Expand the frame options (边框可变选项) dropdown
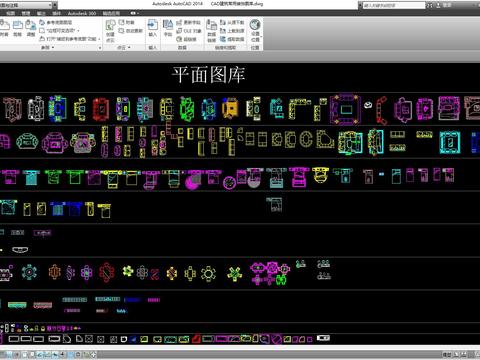This screenshot has width=480, height=360. [x=59, y=30]
